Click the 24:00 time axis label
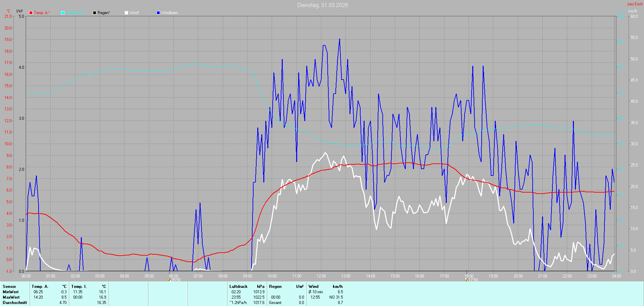This screenshot has width=644, height=306. [616, 276]
